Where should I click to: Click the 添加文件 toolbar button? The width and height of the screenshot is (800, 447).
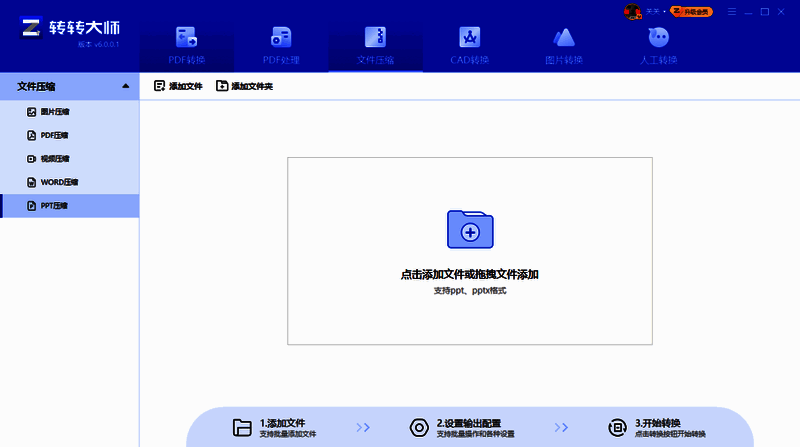click(x=178, y=87)
